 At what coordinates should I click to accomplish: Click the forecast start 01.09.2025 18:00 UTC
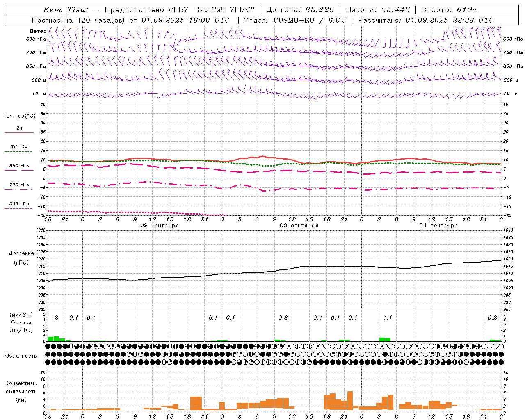185,20
